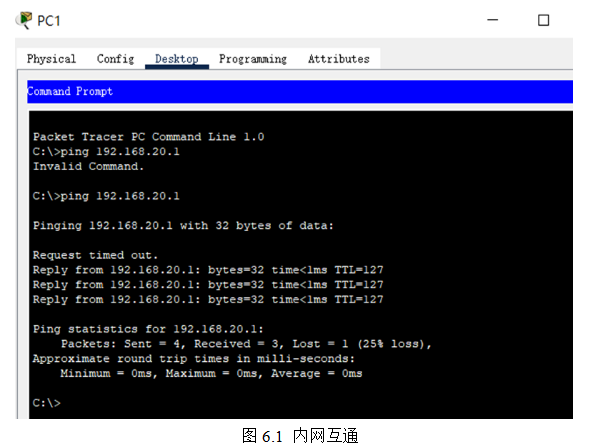Viewport: 608px width, 448px height.
Task: Click the 'Minimum = 0ms, Maximum = 0ms' line
Action: coord(211,374)
